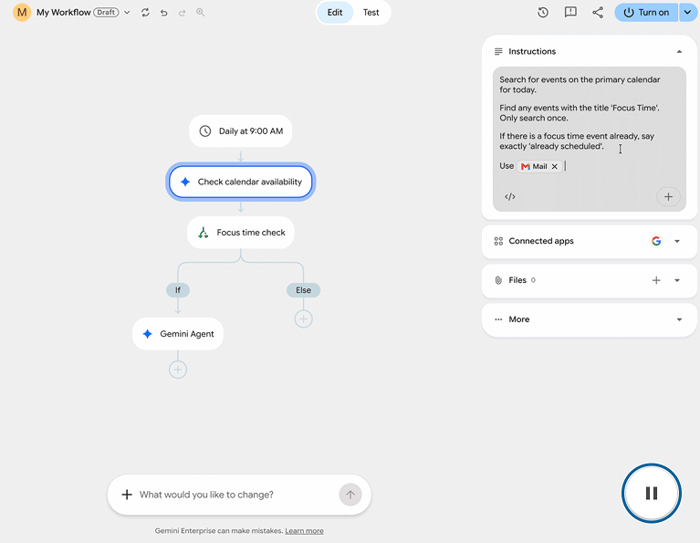Open version history clock icon
The image size is (700, 543).
coord(543,13)
